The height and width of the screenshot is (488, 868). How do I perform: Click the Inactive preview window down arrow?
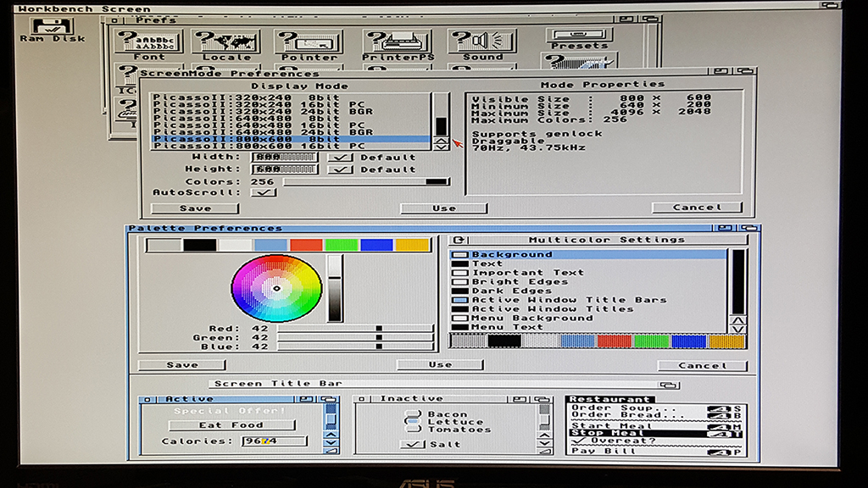pyautogui.click(x=544, y=442)
